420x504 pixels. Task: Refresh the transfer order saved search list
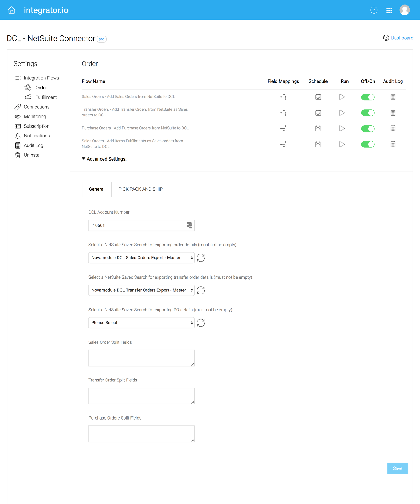pyautogui.click(x=201, y=290)
